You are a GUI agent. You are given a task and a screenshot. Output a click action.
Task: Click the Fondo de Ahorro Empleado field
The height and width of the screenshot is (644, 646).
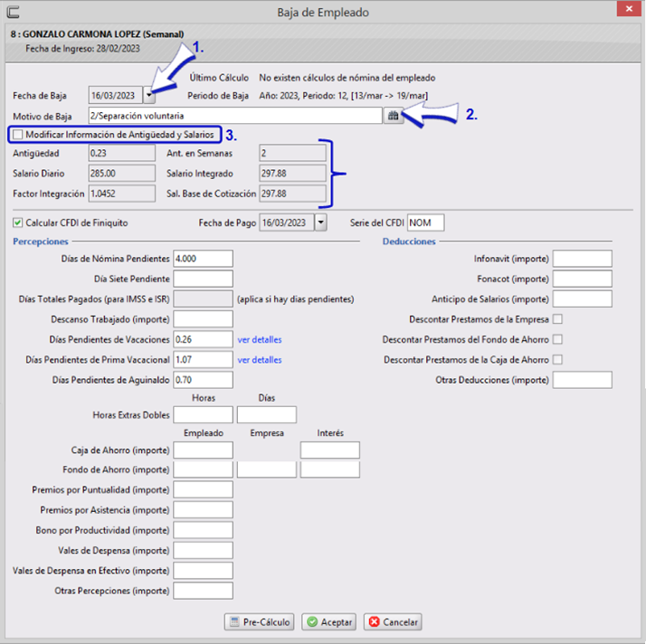click(x=203, y=469)
